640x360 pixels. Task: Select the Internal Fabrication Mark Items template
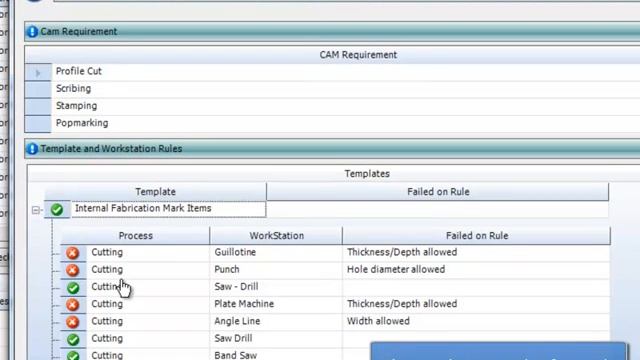(x=169, y=209)
